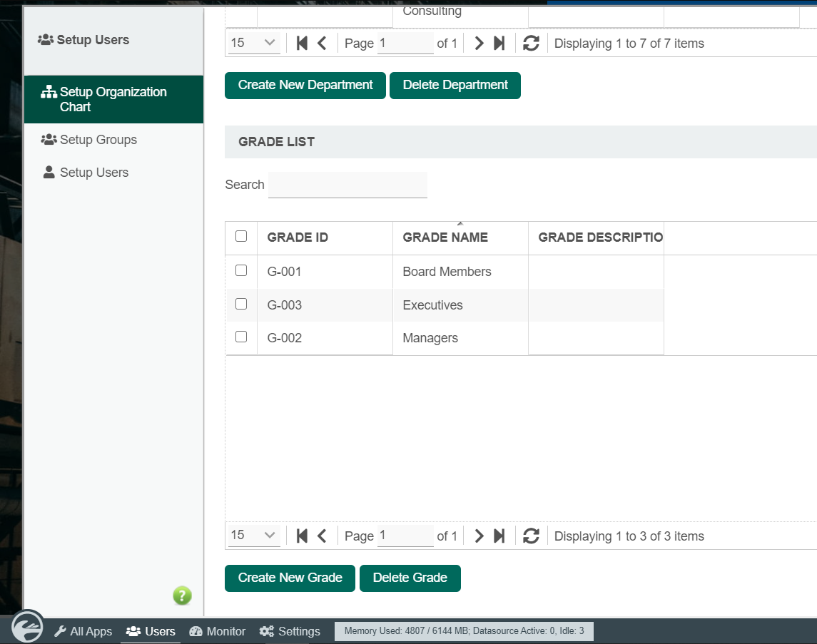
Task: Jump to last page in Grade List pager
Action: 499,536
